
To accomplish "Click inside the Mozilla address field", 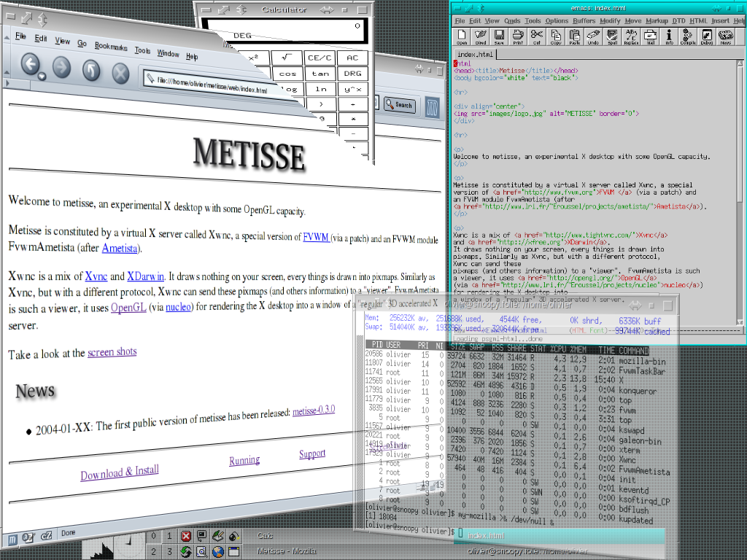I will tap(204, 82).
